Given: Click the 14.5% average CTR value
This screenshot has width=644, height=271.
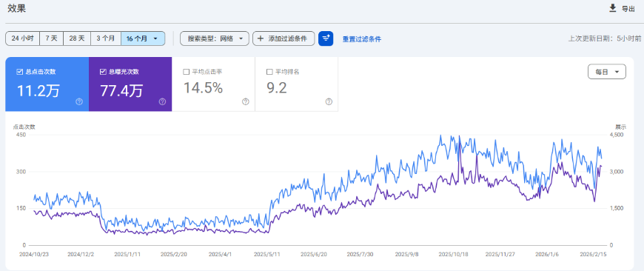Looking at the screenshot, I should click(203, 88).
